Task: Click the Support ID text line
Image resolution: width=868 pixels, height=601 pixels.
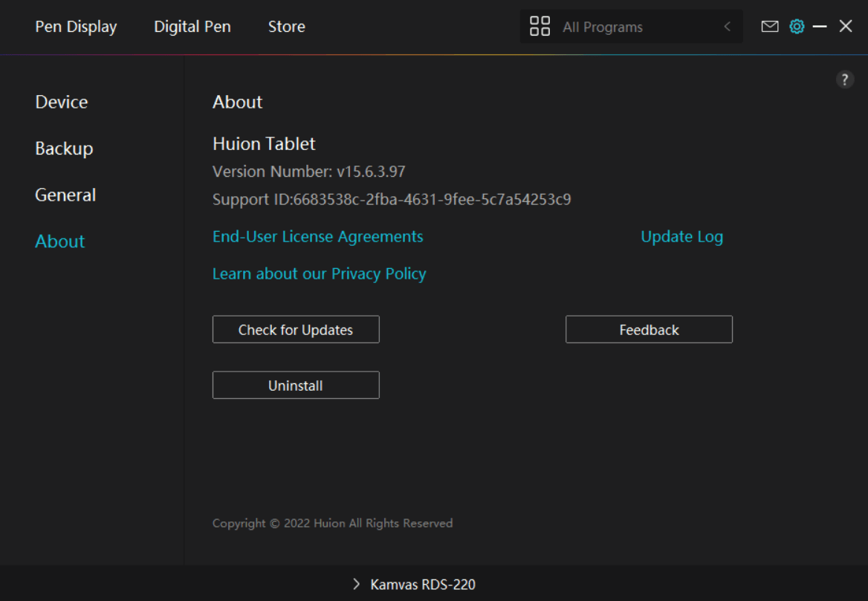Action: [392, 199]
